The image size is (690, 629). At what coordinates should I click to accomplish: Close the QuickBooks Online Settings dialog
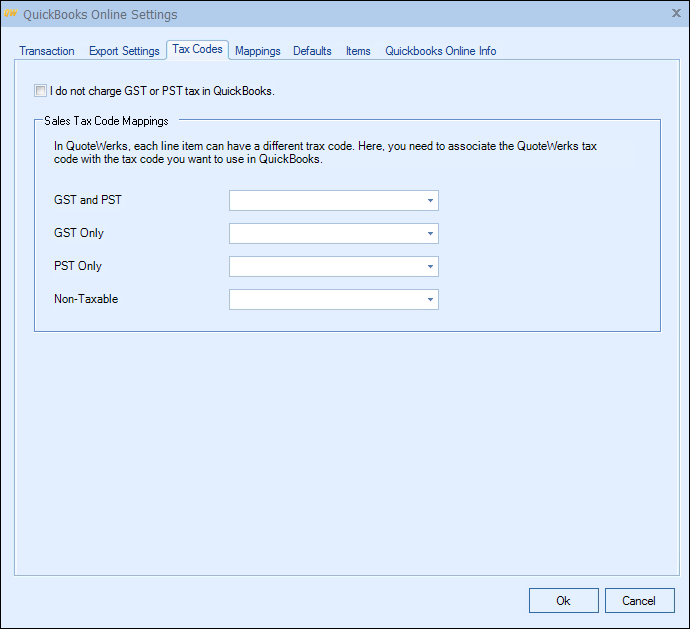click(x=676, y=13)
